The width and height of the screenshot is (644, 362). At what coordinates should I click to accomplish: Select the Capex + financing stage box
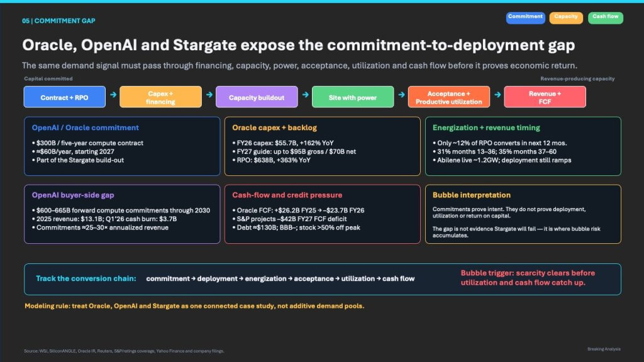[160, 97]
